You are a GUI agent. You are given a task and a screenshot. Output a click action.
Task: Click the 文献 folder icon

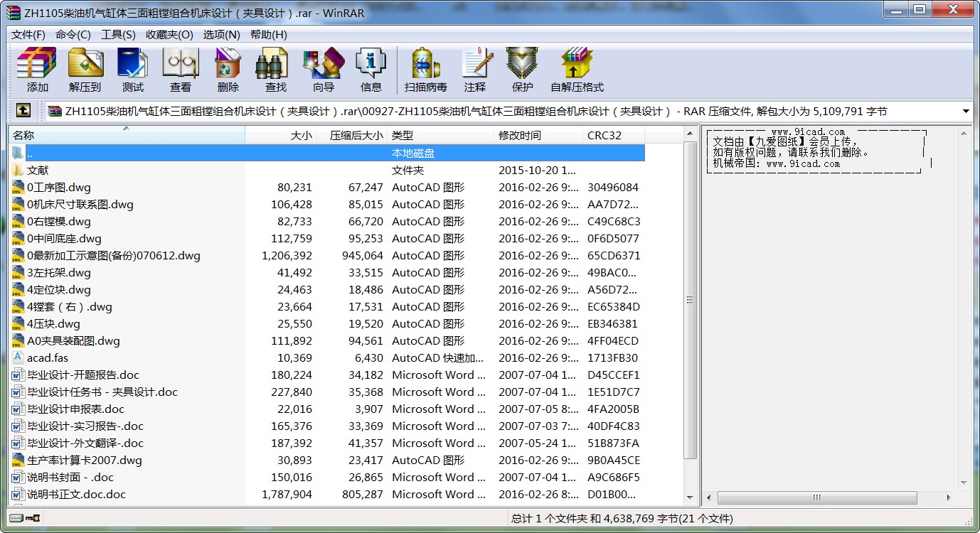click(x=18, y=170)
